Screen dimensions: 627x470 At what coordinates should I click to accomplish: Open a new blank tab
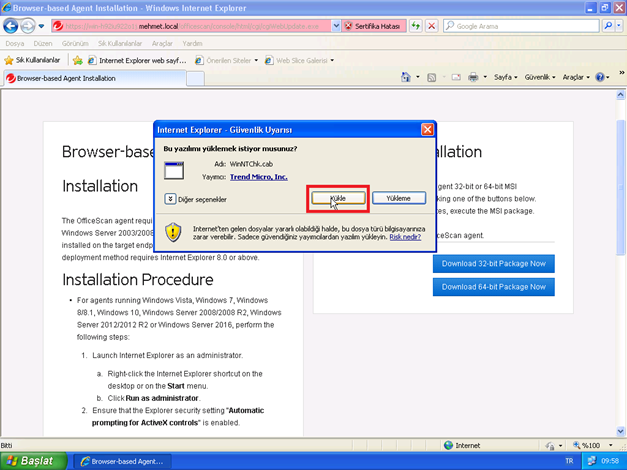pos(196,79)
